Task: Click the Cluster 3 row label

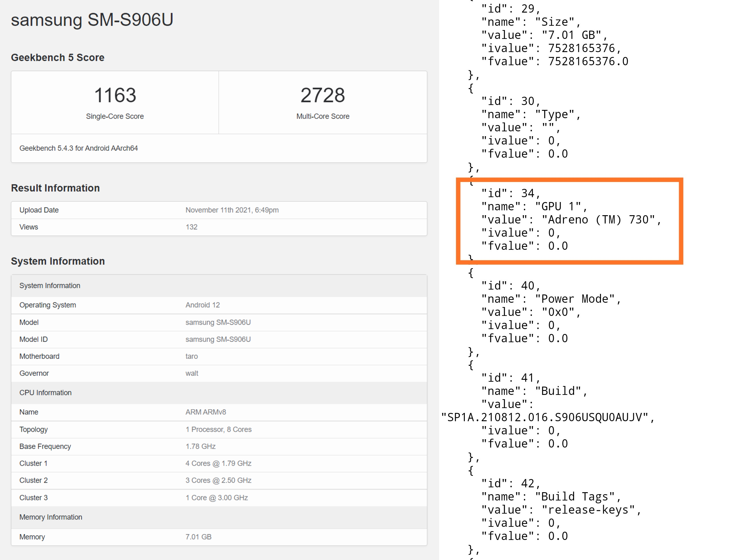Action: point(33,498)
